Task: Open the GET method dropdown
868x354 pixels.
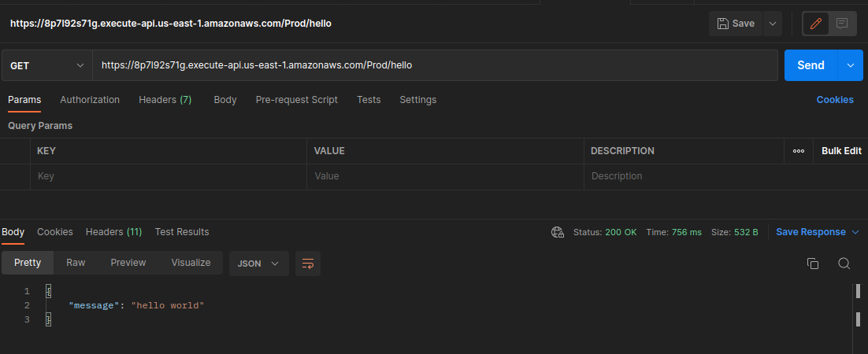Action: (46, 65)
